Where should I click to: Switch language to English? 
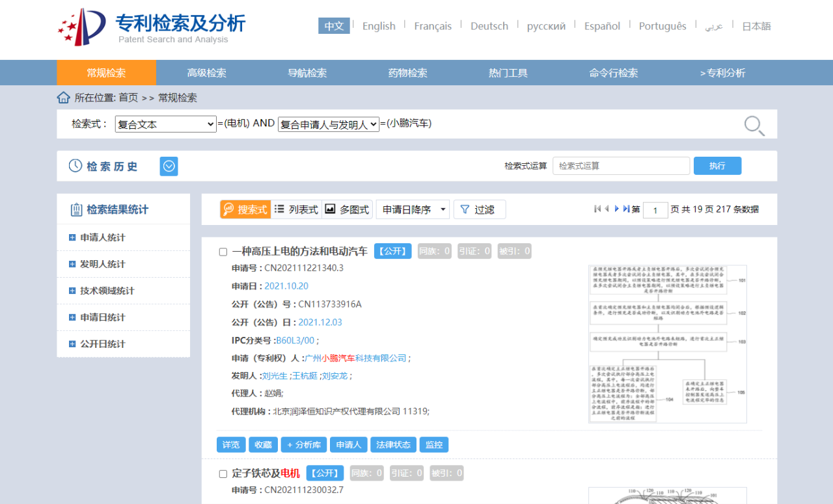tap(379, 26)
